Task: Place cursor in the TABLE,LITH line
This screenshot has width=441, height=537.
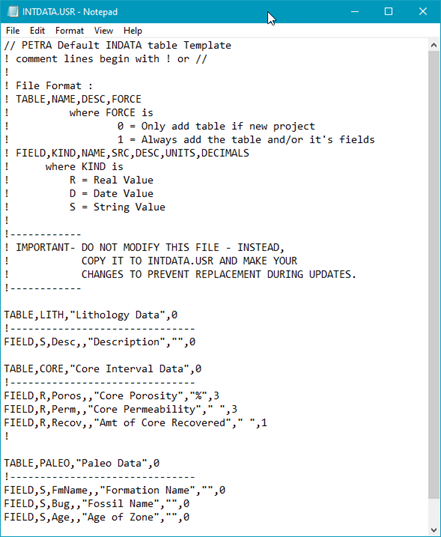Action: click(x=91, y=315)
